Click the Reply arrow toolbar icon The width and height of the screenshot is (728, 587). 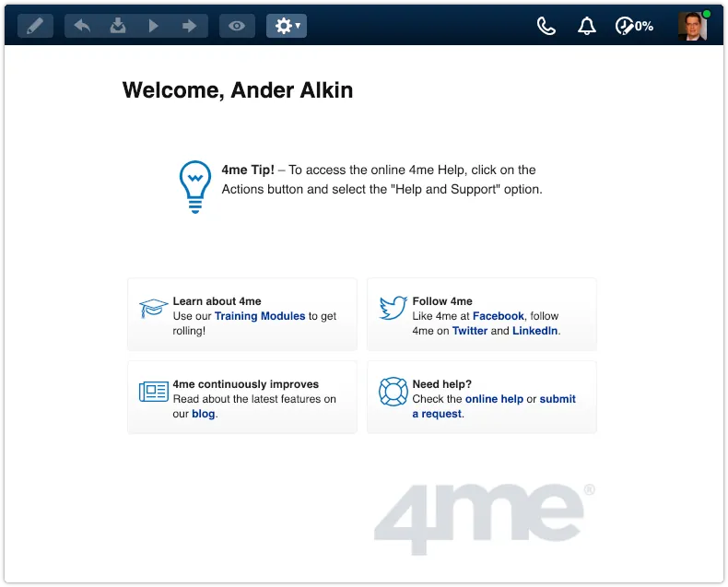82,26
